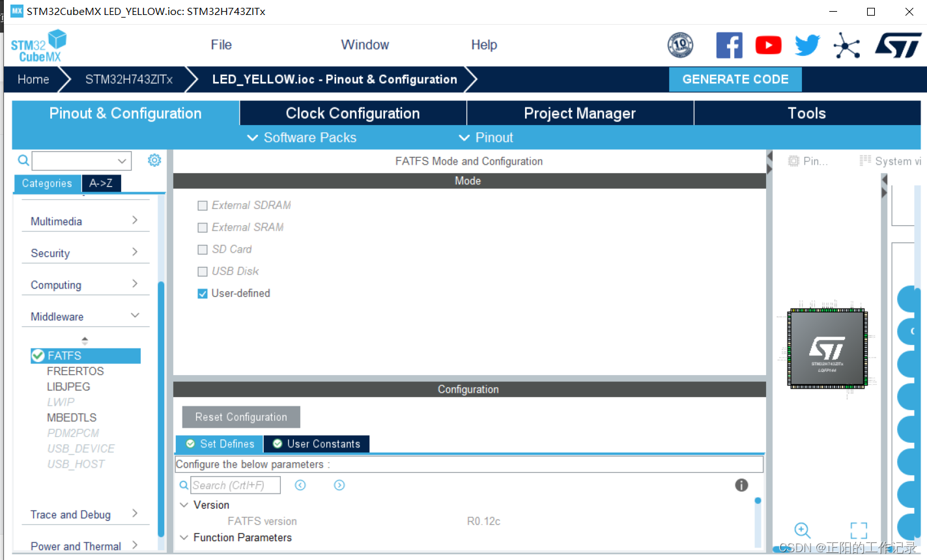The image size is (927, 560).
Task: Click the parameter Search (Crtl+F) field
Action: click(235, 485)
